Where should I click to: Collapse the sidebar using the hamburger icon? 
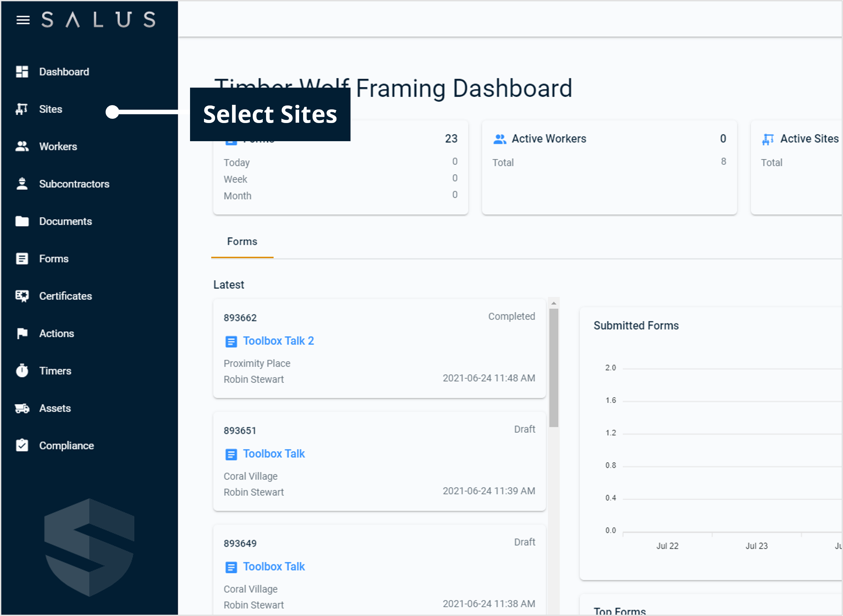point(23,20)
